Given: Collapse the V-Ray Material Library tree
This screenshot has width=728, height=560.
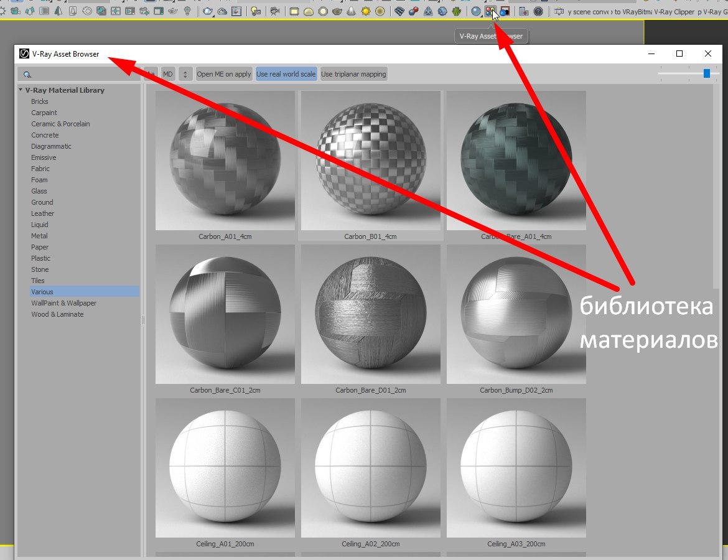Looking at the screenshot, I should coord(21,90).
